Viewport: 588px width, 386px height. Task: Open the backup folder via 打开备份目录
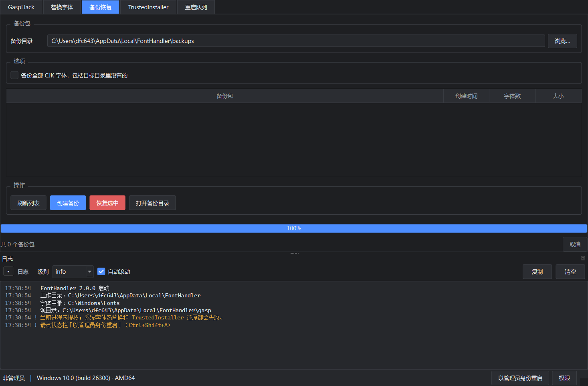153,203
